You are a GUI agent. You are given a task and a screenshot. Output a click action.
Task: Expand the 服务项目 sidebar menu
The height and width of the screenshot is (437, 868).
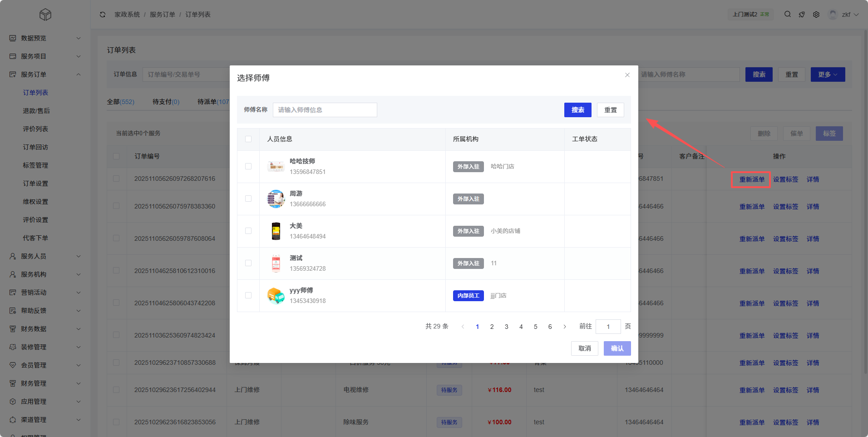coord(79,56)
